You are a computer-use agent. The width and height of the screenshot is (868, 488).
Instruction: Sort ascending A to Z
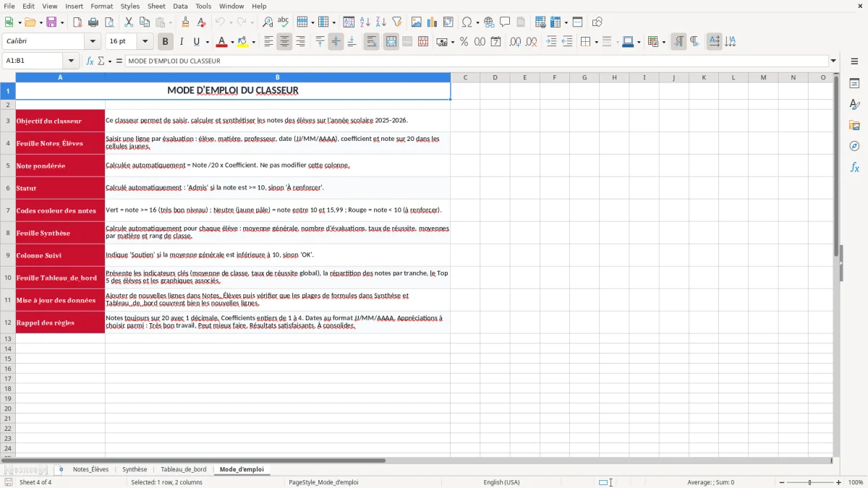click(x=365, y=22)
